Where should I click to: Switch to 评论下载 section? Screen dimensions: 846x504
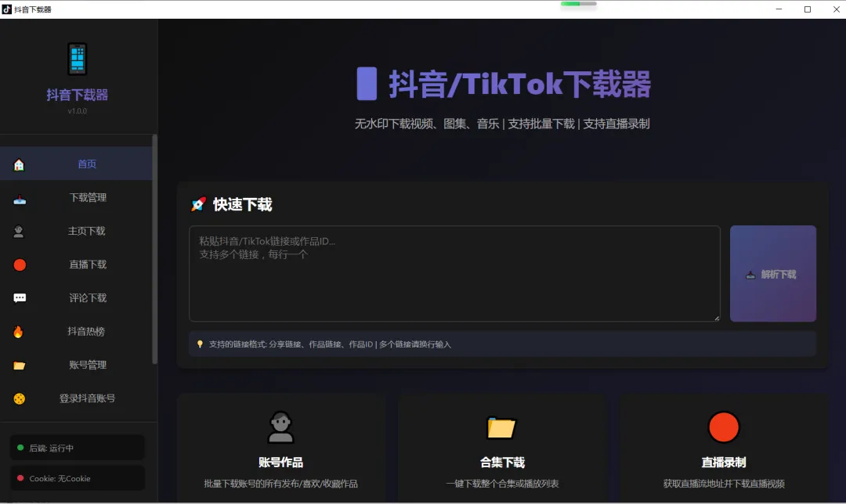tap(76, 297)
